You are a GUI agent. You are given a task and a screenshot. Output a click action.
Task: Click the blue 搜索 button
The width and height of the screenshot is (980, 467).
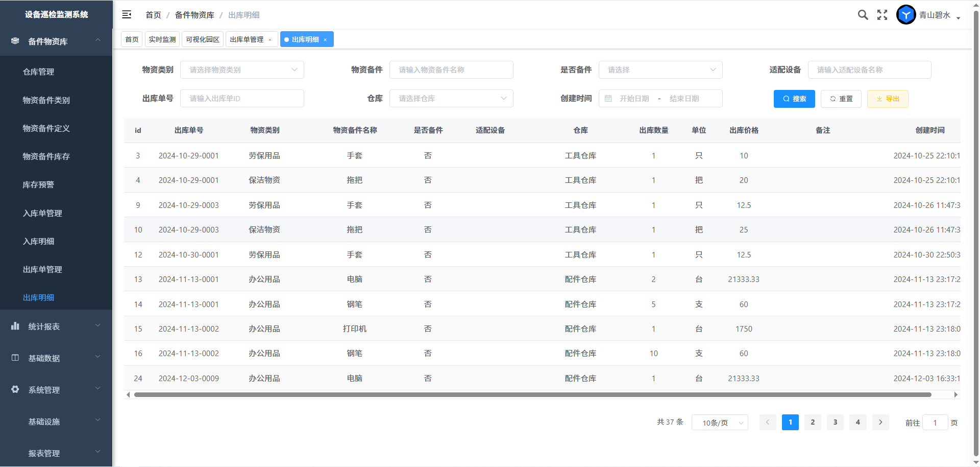pos(794,99)
